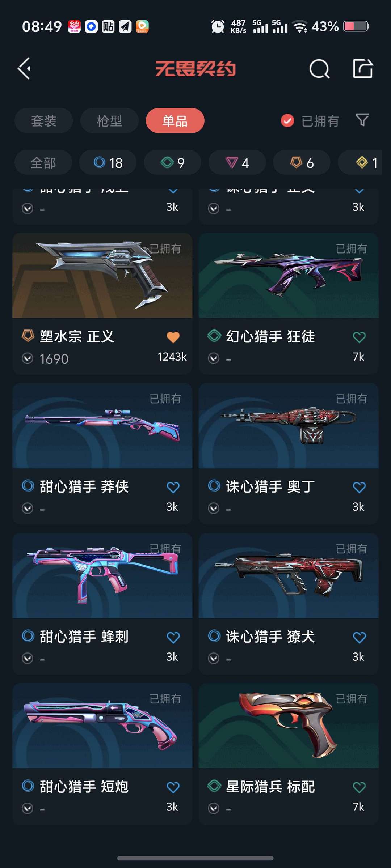Tap the back arrow icon
The width and height of the screenshot is (391, 868).
pos(24,69)
